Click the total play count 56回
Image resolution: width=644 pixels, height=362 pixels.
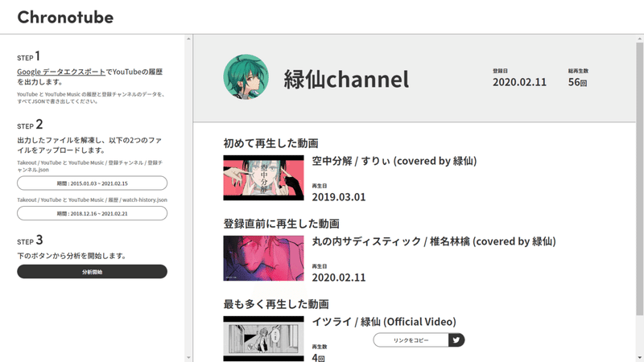(x=577, y=82)
